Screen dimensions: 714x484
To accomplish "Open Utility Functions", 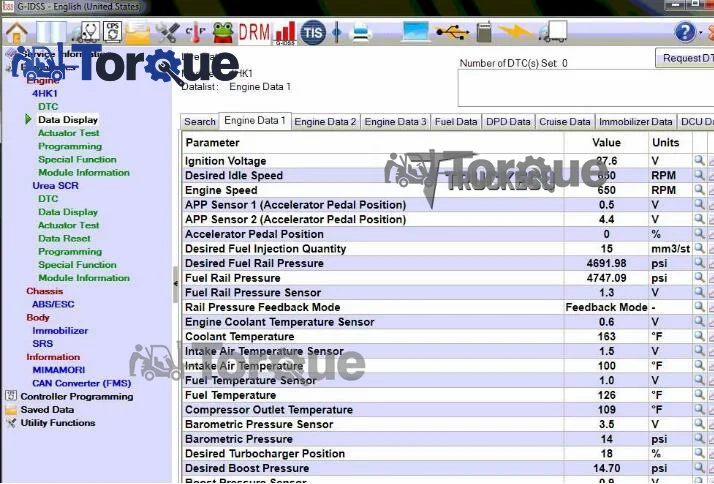I will (x=58, y=423).
